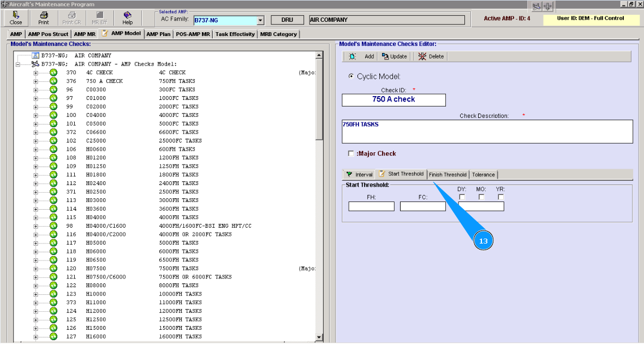Open Help from the toolbar
Viewport: 644px width, 344px height.
tap(127, 15)
